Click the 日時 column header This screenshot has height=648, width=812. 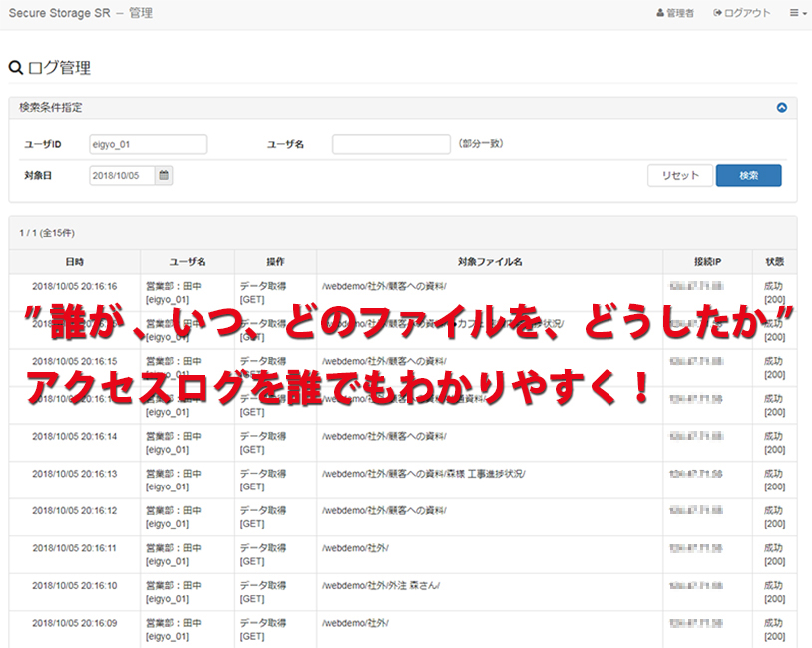click(75, 262)
